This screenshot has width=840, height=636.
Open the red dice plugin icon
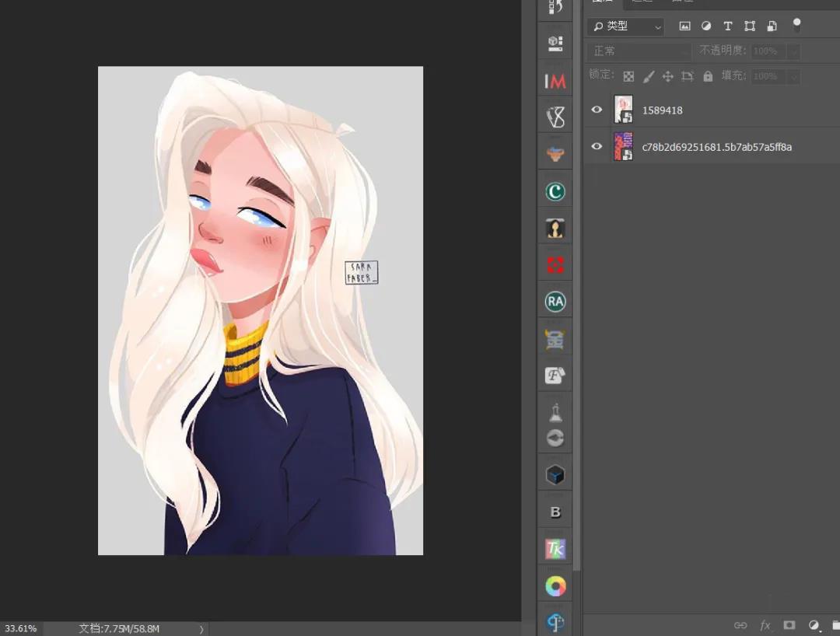point(555,265)
